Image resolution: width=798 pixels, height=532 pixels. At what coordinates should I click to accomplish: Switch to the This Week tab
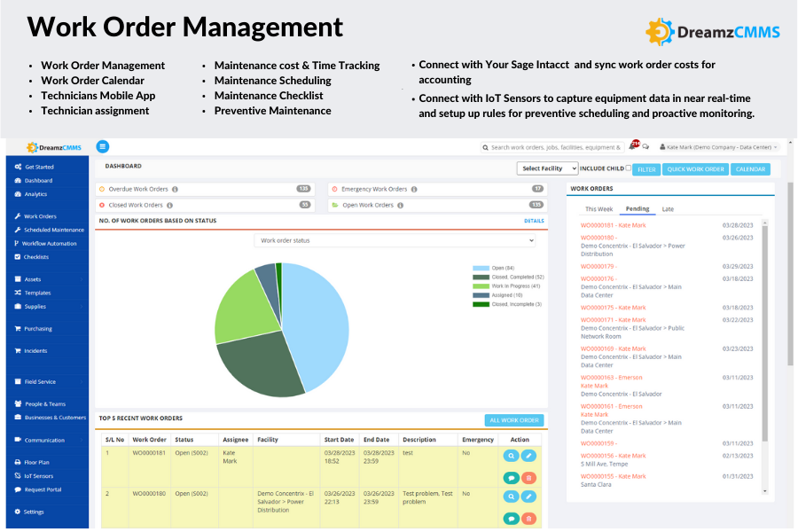[598, 209]
